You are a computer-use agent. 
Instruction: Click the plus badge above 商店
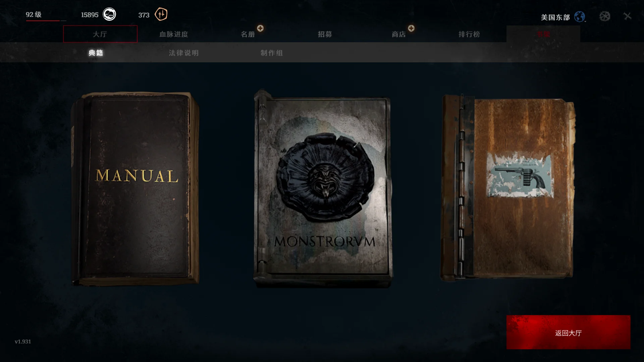tap(411, 28)
